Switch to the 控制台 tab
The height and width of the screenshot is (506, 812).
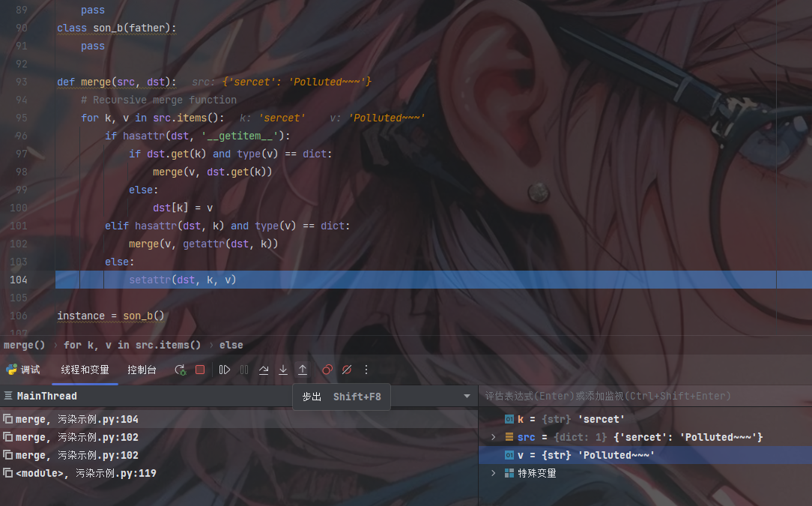pyautogui.click(x=142, y=369)
